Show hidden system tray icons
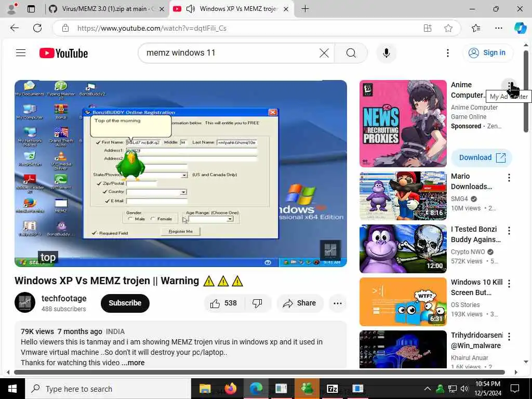The height and width of the screenshot is (399, 532). pyautogui.click(x=428, y=389)
